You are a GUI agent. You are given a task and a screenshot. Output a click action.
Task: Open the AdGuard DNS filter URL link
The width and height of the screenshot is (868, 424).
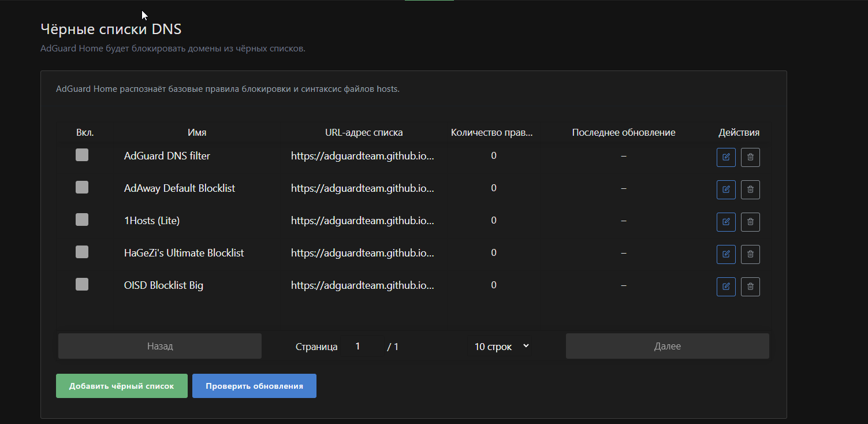362,156
